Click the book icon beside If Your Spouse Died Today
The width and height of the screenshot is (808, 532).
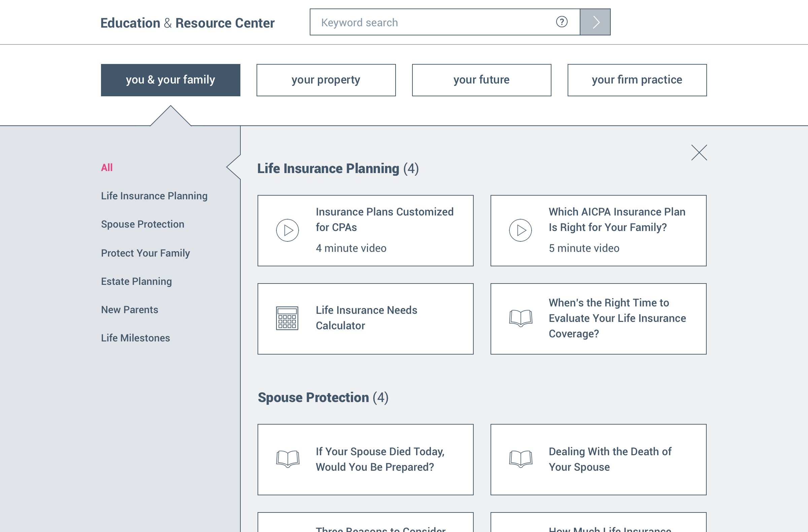tap(288, 459)
